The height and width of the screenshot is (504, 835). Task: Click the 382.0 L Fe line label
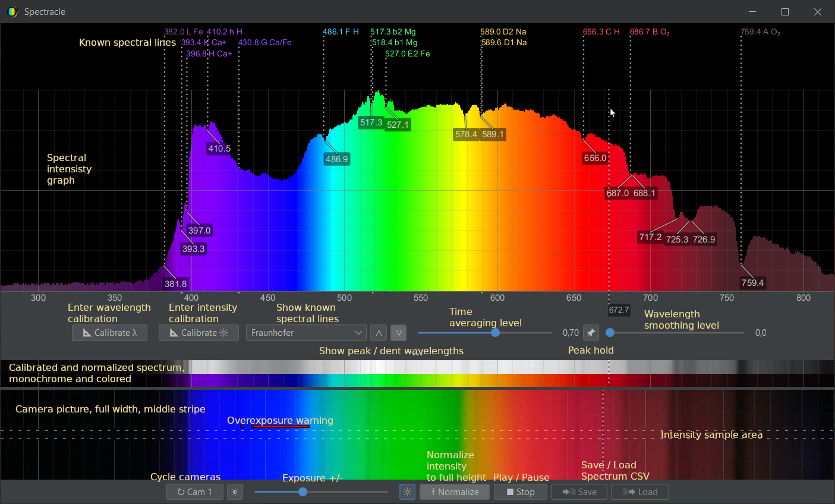(184, 32)
